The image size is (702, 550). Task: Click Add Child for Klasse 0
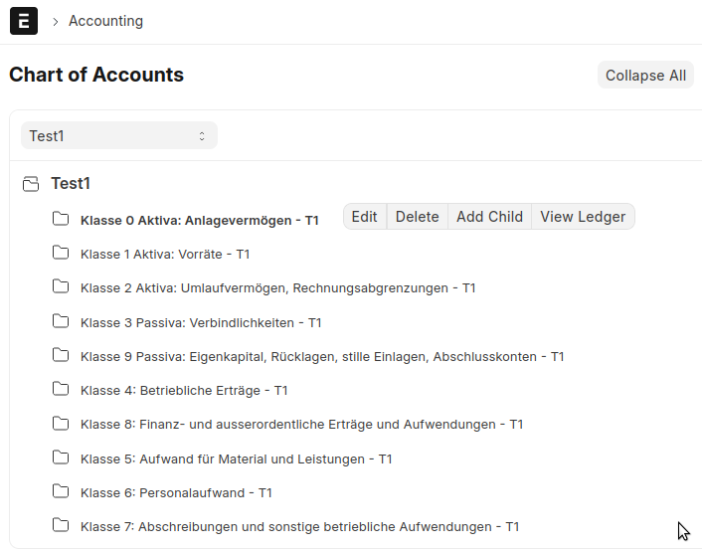[x=489, y=217]
